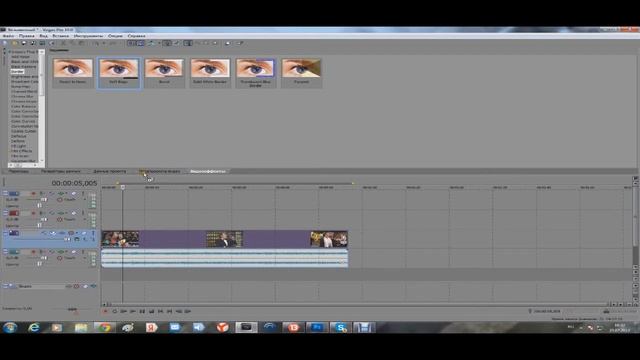Open Google Chrome from the taskbar
Image resolution: width=640 pixels, height=360 pixels.
click(104, 327)
